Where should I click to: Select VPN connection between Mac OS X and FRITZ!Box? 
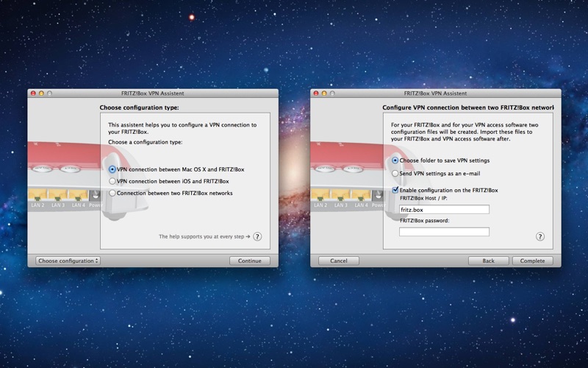(112, 169)
